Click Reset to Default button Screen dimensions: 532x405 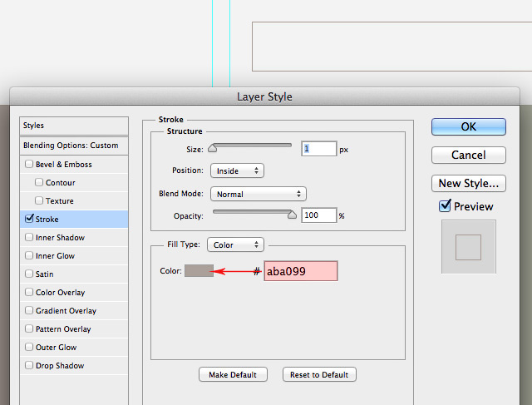319,374
